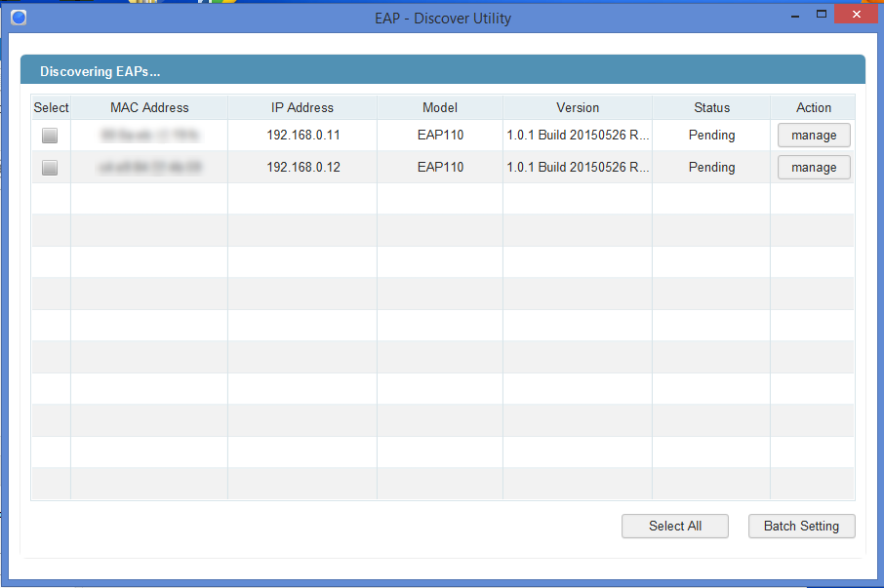The width and height of the screenshot is (884, 588).
Task: Click manage for the EAP at 192.168.0.12
Action: [814, 167]
